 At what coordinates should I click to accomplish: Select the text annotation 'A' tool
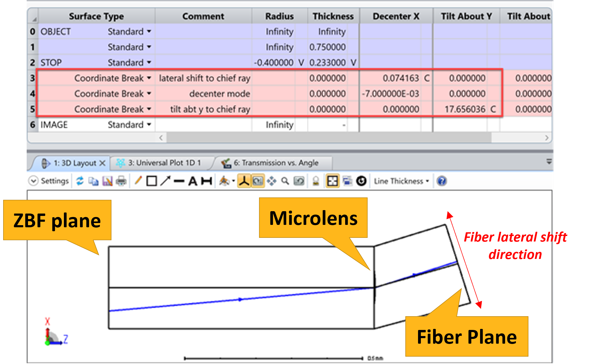193,181
